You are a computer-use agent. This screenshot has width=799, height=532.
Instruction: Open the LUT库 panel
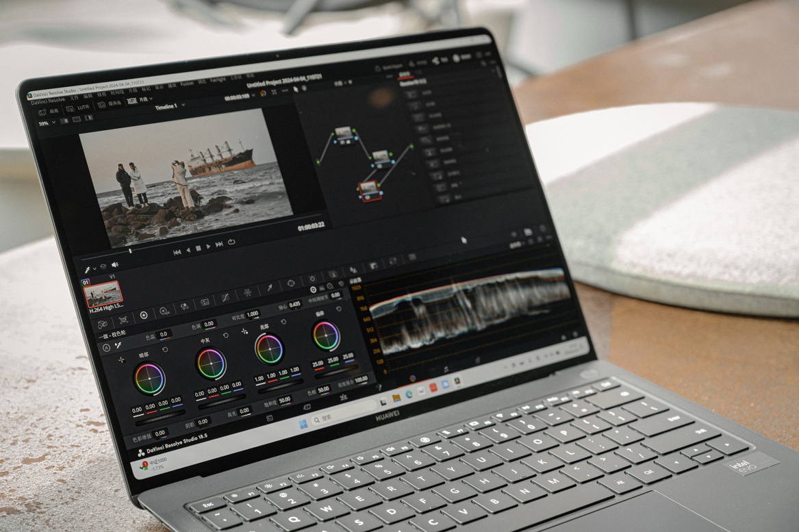pyautogui.click(x=79, y=108)
